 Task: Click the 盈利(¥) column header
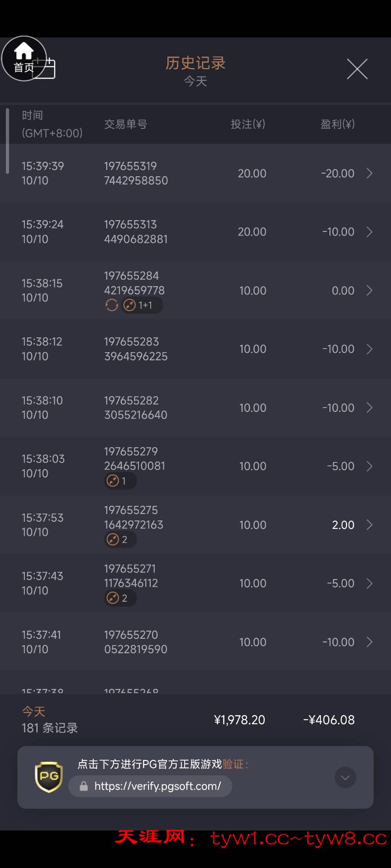(338, 124)
